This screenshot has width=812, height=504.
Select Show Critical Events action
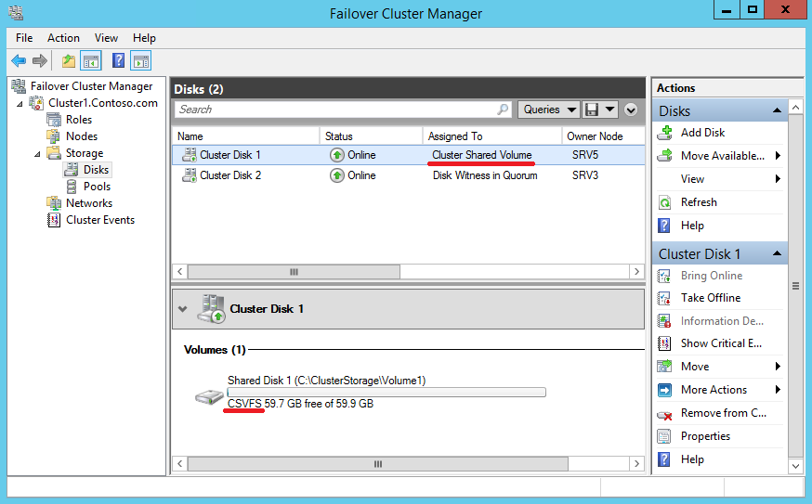[721, 343]
